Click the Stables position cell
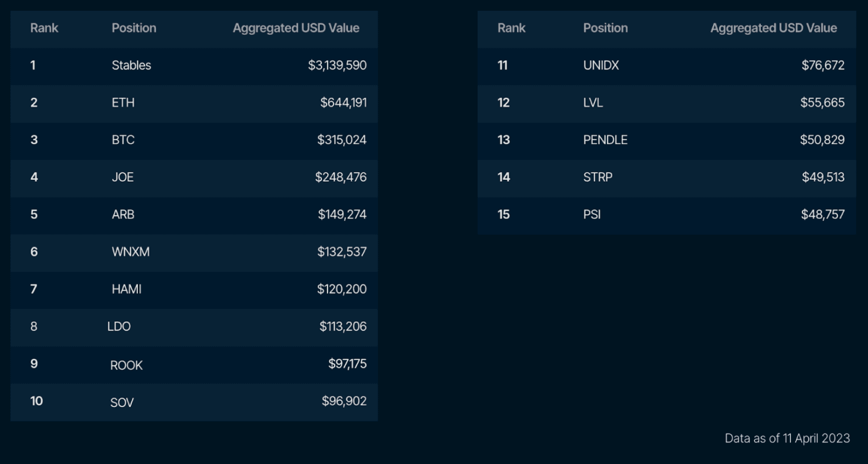Viewport: 868px width, 464px height. pyautogui.click(x=131, y=65)
